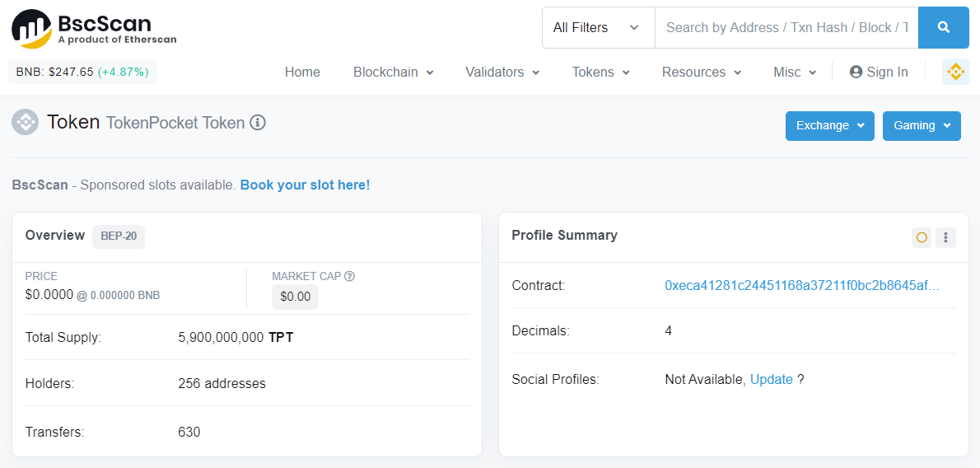This screenshot has width=980, height=468.
Task: Click the Update social profiles link
Action: [x=772, y=379]
